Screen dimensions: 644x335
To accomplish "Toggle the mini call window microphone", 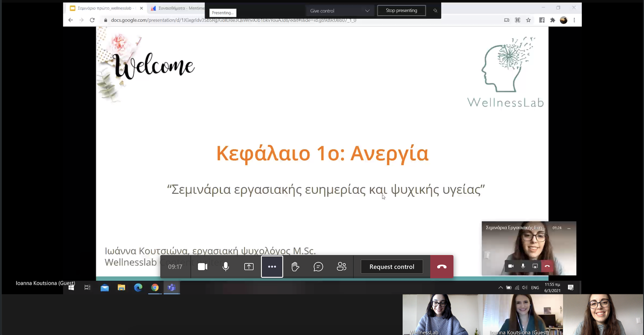I will (x=523, y=266).
